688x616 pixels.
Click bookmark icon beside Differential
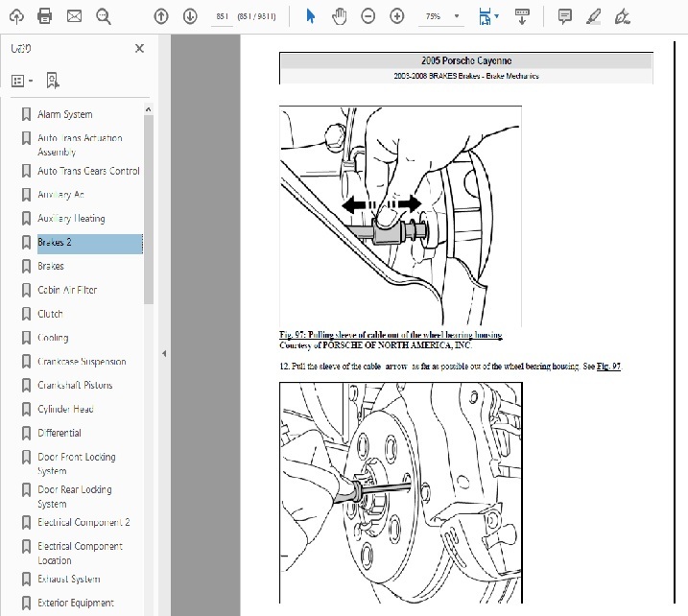pyautogui.click(x=26, y=433)
